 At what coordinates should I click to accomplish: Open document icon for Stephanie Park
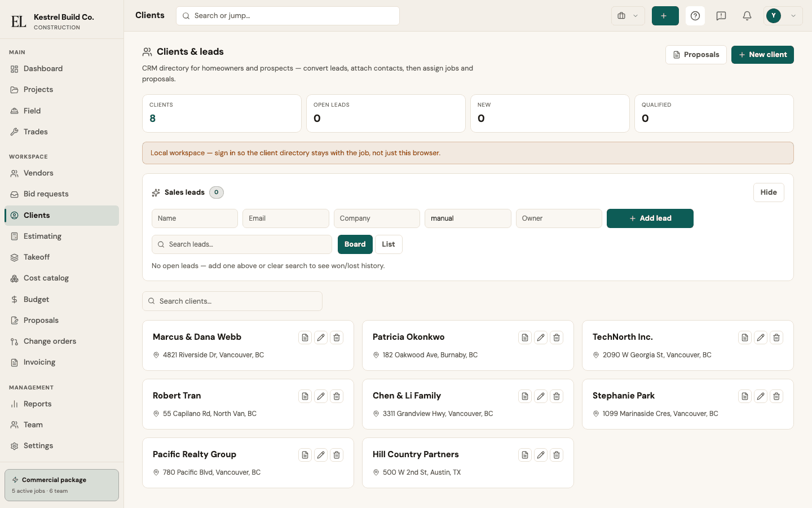tap(745, 396)
